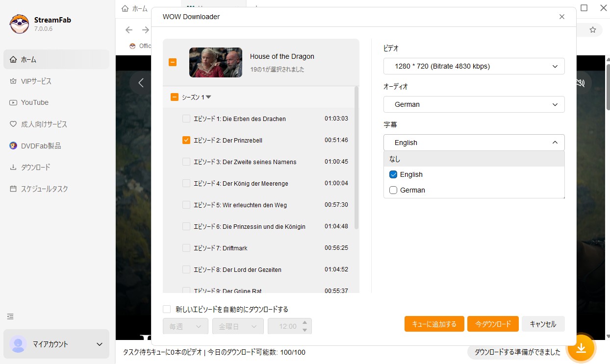Image resolution: width=610 pixels, height=364 pixels.
Task: Increase the schedule time with the stepper
Action: (x=305, y=323)
